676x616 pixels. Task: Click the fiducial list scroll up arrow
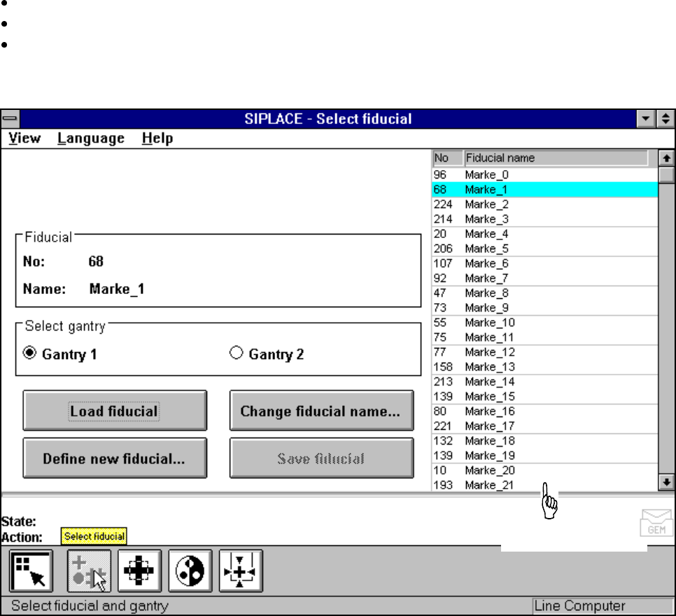666,158
